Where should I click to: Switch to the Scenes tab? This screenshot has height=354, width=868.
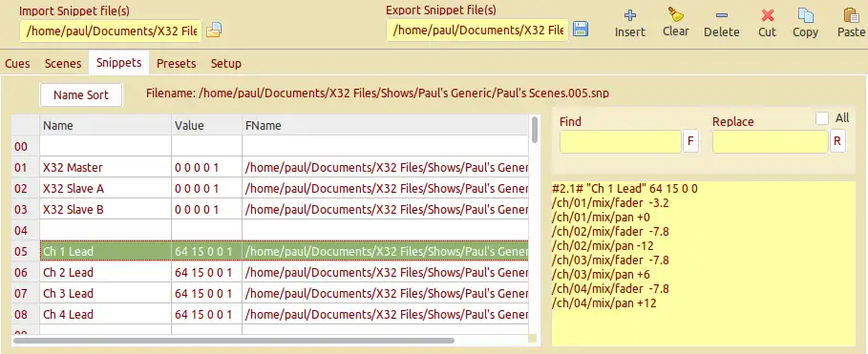click(63, 64)
